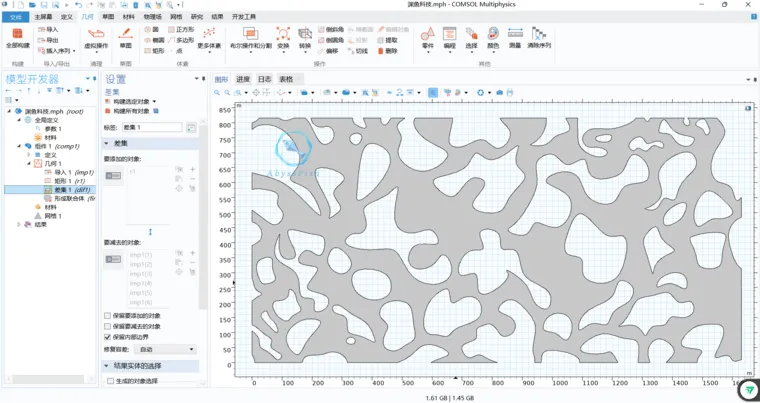Click the 提取 (Extract) operation
The image size is (760, 403).
coord(388,40)
